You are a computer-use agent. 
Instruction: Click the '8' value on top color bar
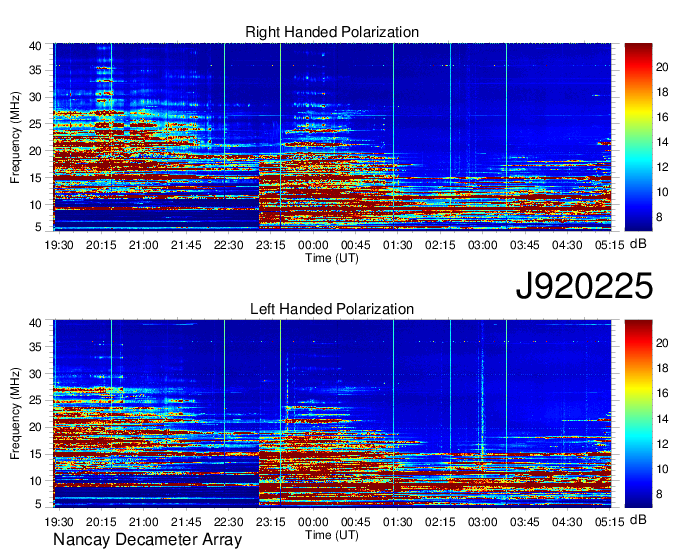(659, 217)
